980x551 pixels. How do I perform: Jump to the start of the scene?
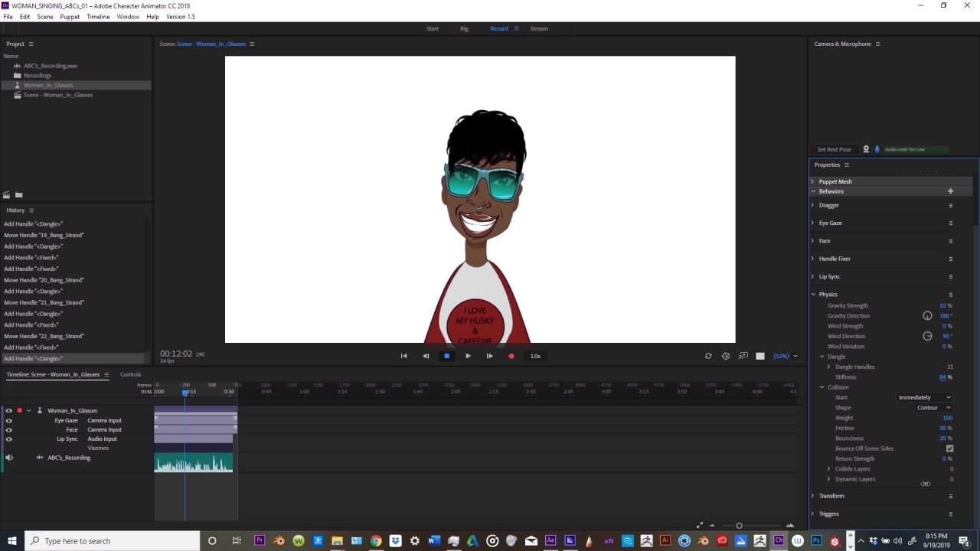click(x=403, y=356)
